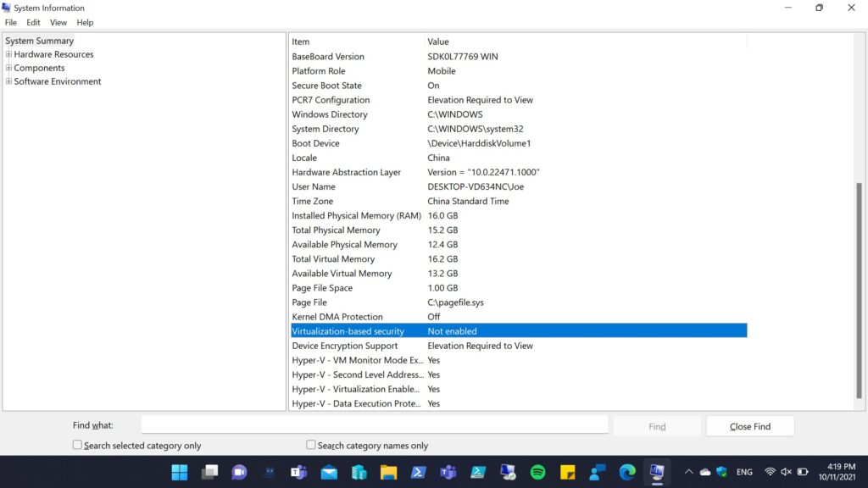
Task: Click the vertical scrollbar in the details pane
Action: pyautogui.click(x=860, y=288)
